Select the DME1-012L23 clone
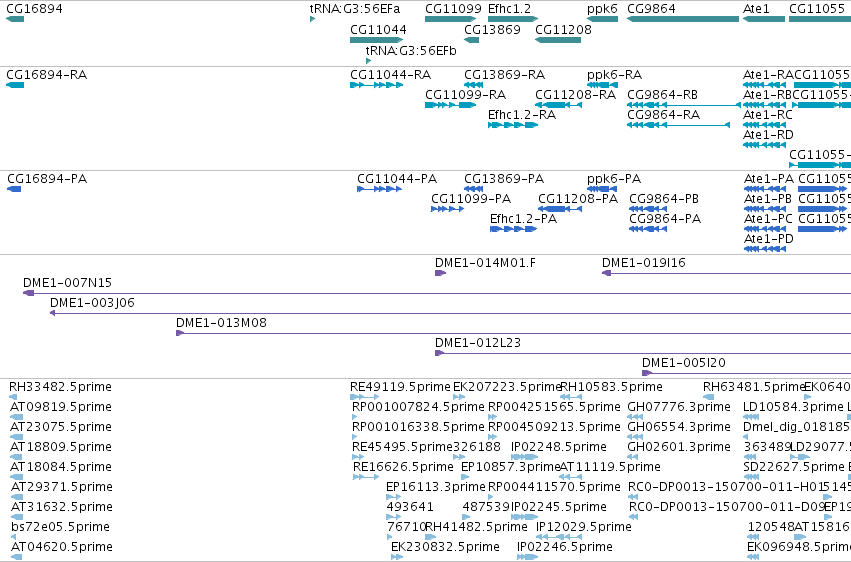 click(x=643, y=353)
